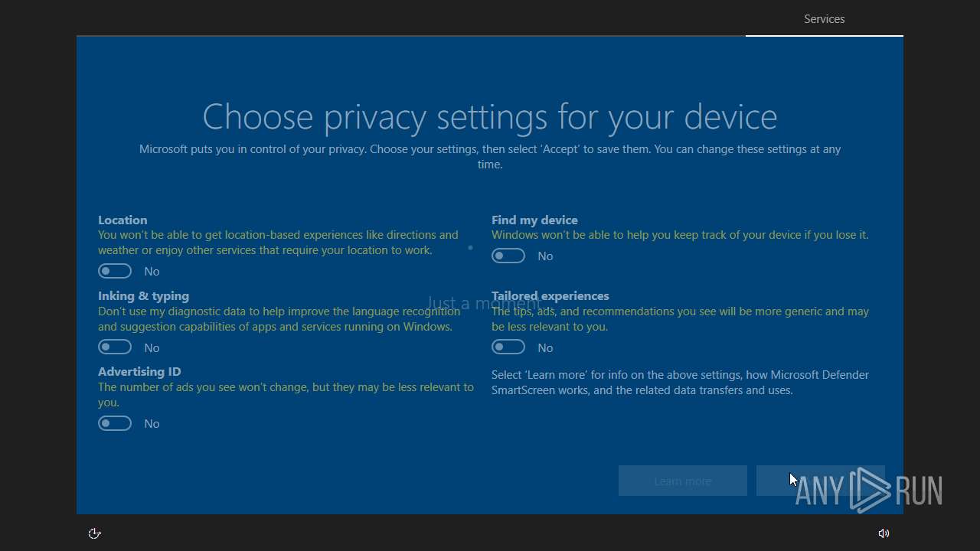
Task: Click the 'Find my device' heading
Action: click(534, 220)
